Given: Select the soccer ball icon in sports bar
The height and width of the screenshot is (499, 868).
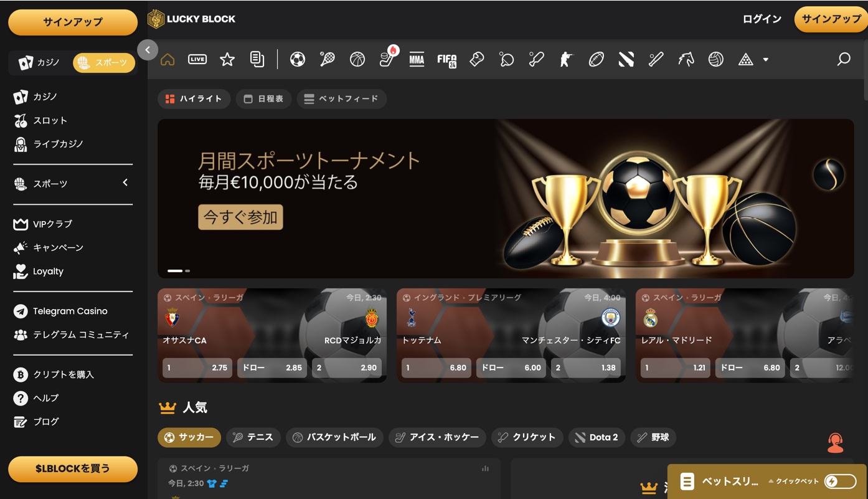Looking at the screenshot, I should coord(298,60).
